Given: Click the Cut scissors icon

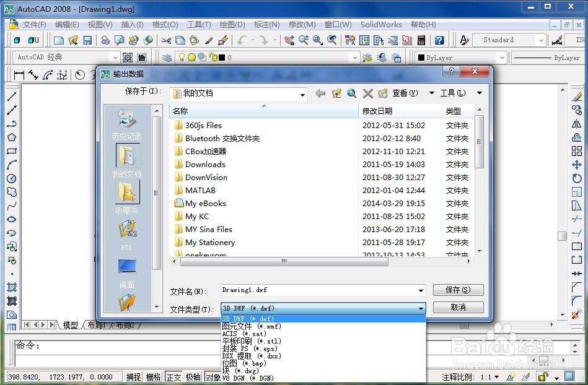Looking at the screenshot, I should 166,40.
